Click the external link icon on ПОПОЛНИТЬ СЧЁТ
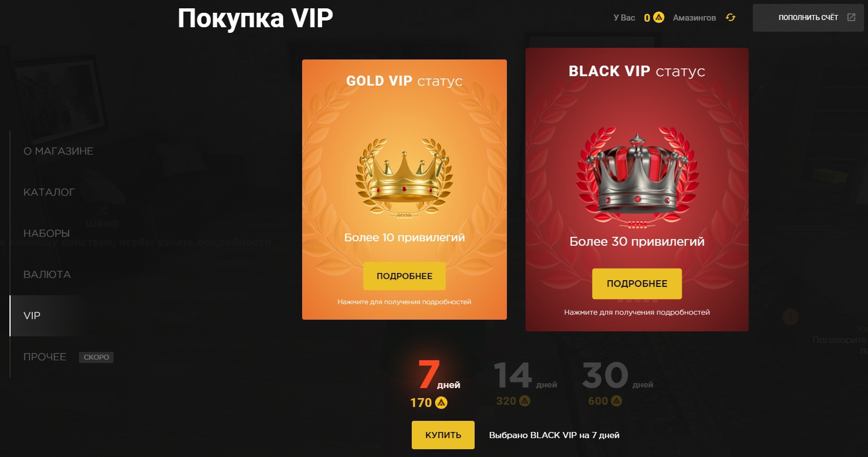The image size is (868, 457). click(851, 17)
